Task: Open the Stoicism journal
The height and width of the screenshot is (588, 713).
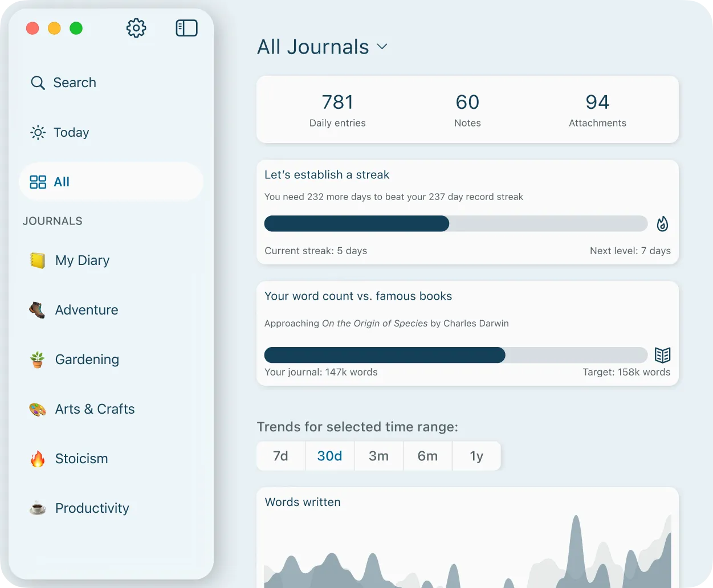Action: [x=81, y=459]
